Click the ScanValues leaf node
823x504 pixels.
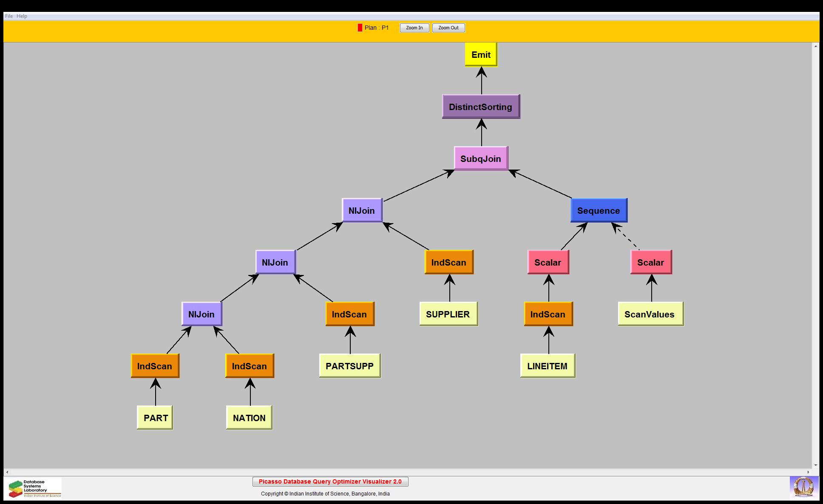pyautogui.click(x=650, y=314)
